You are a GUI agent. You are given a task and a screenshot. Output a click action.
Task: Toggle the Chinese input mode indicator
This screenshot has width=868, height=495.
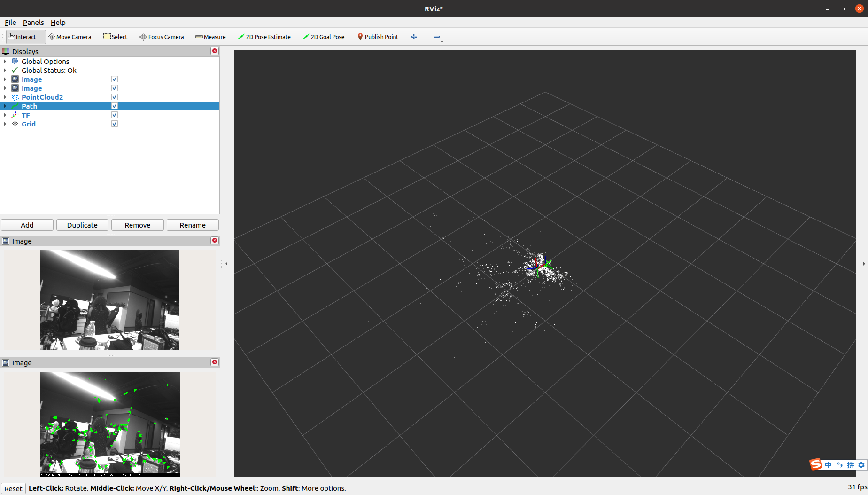click(828, 465)
